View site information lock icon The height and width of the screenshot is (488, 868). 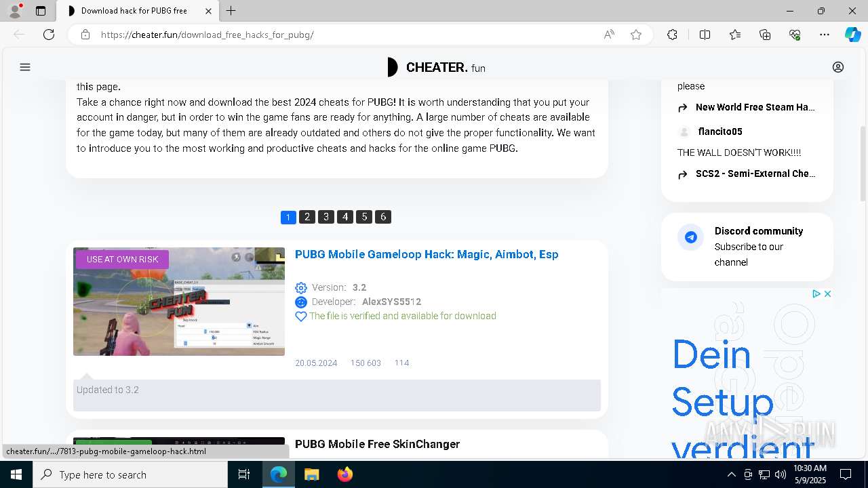coord(85,35)
